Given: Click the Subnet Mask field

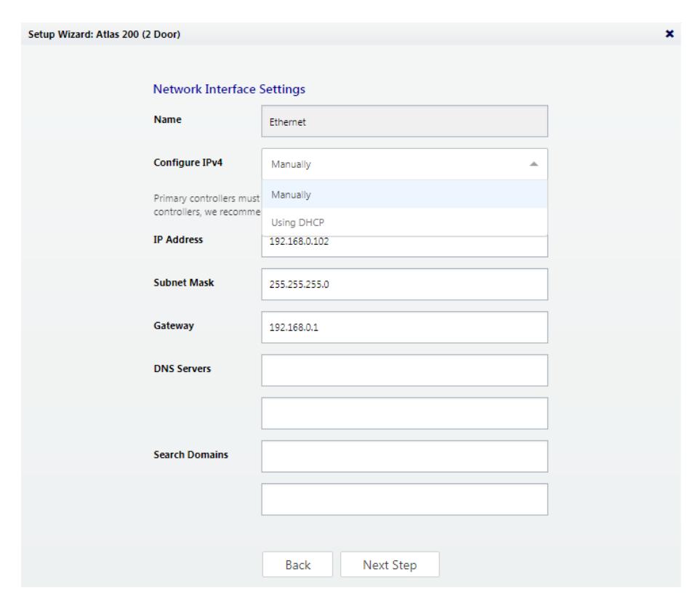Looking at the screenshot, I should [404, 284].
